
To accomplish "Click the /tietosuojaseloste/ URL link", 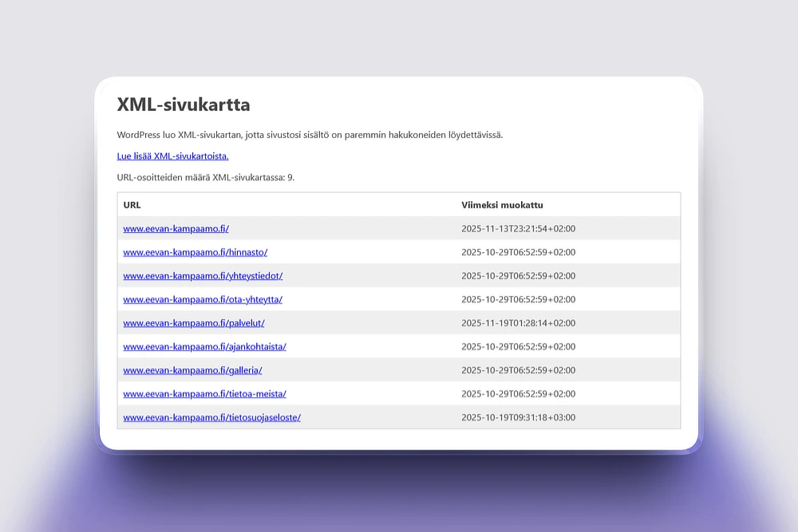I will click(x=211, y=418).
